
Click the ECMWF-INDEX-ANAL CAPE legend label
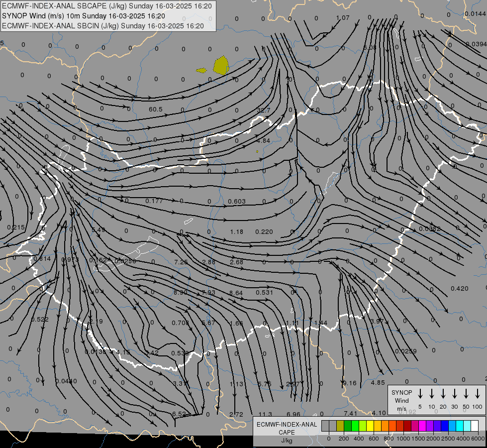(x=287, y=429)
